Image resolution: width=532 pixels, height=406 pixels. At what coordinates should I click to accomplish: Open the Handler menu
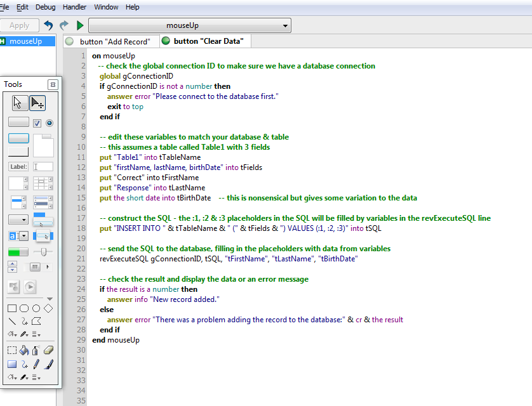(74, 7)
